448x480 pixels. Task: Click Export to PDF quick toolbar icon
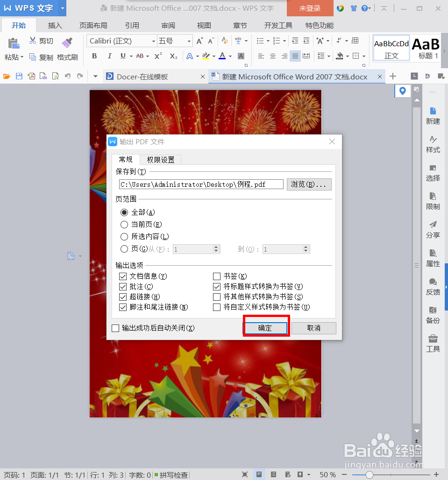[31, 76]
